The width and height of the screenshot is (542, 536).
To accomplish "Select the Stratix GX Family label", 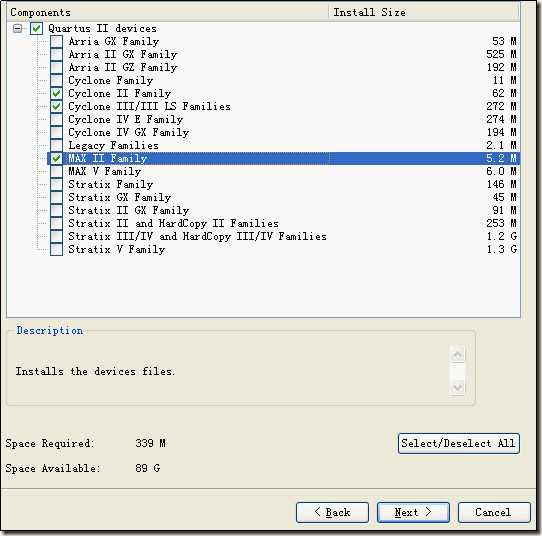I will click(120, 198).
